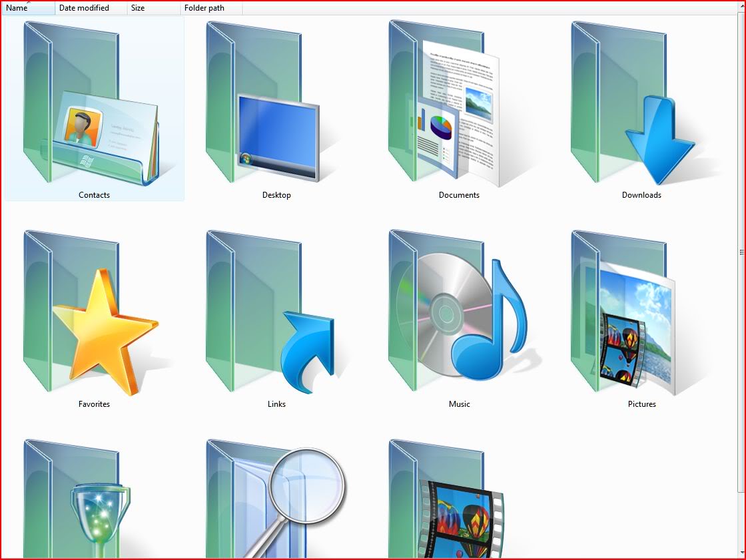Click the Contacts label text

[94, 195]
